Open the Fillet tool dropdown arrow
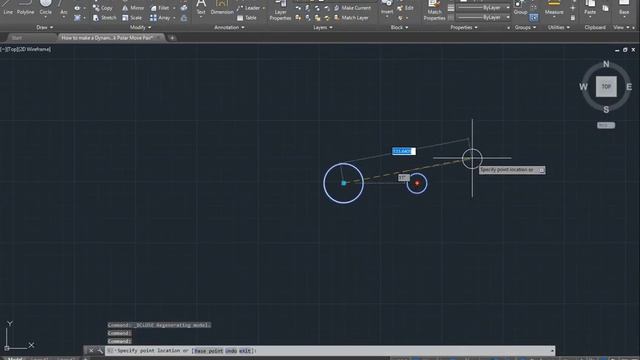 pos(174,8)
